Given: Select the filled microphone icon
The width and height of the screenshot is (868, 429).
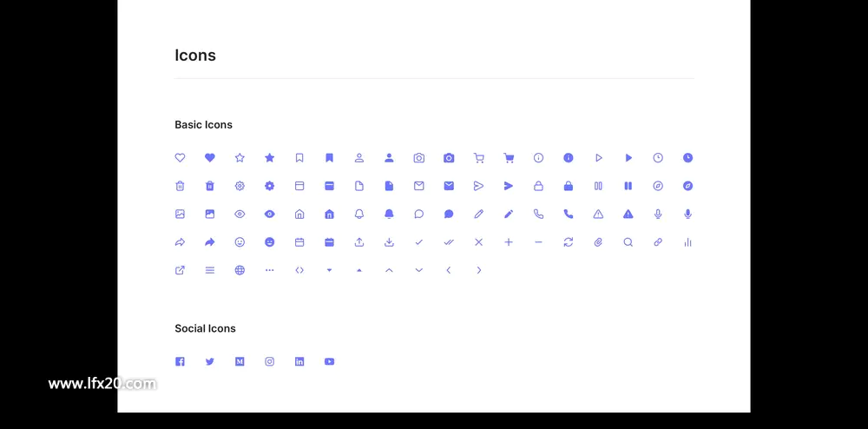Looking at the screenshot, I should (687, 214).
